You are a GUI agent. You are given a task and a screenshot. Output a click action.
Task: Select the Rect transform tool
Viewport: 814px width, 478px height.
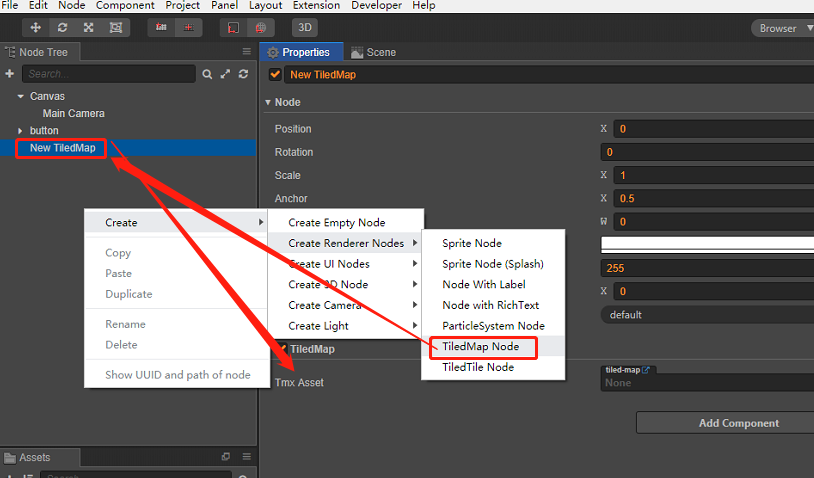(116, 28)
